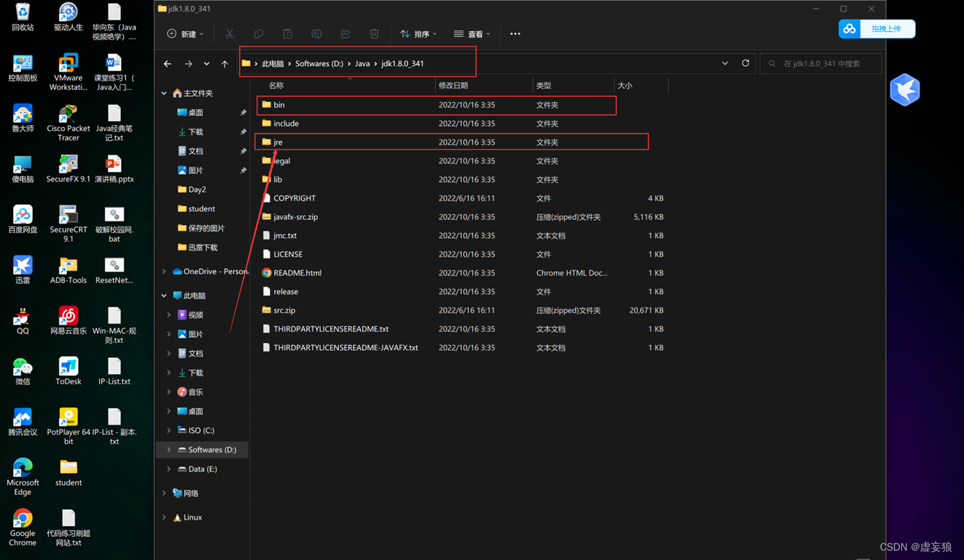Click the Baidu Netdisk upload cloud icon
This screenshot has height=560, width=964.
tap(850, 29)
